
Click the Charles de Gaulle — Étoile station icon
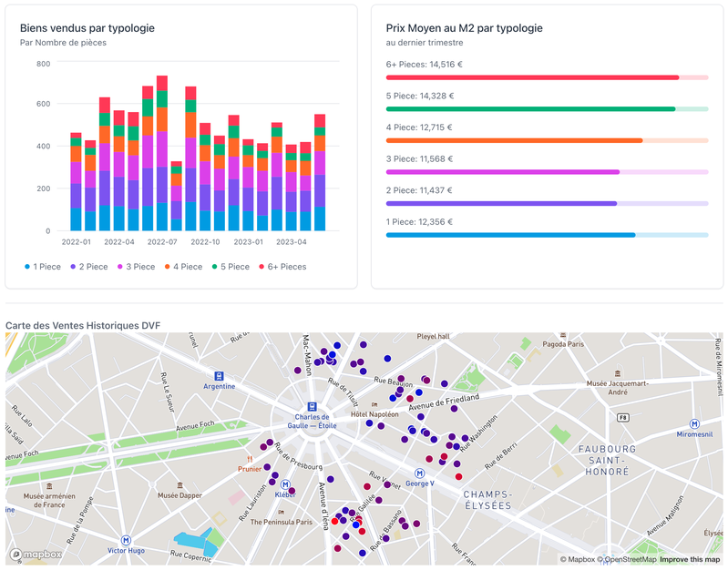[x=312, y=407]
